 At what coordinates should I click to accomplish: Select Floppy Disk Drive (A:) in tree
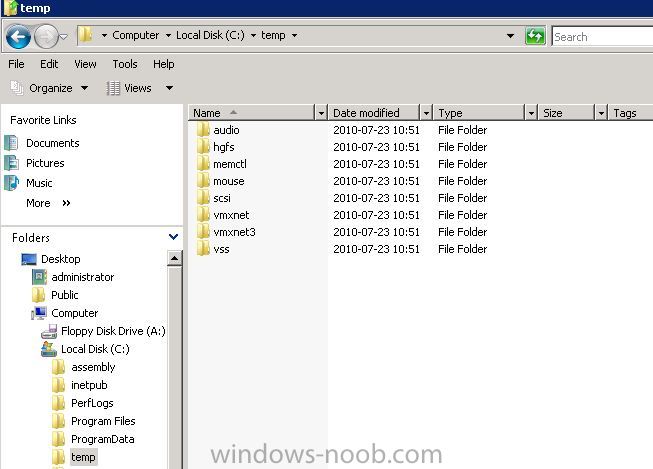click(x=103, y=331)
